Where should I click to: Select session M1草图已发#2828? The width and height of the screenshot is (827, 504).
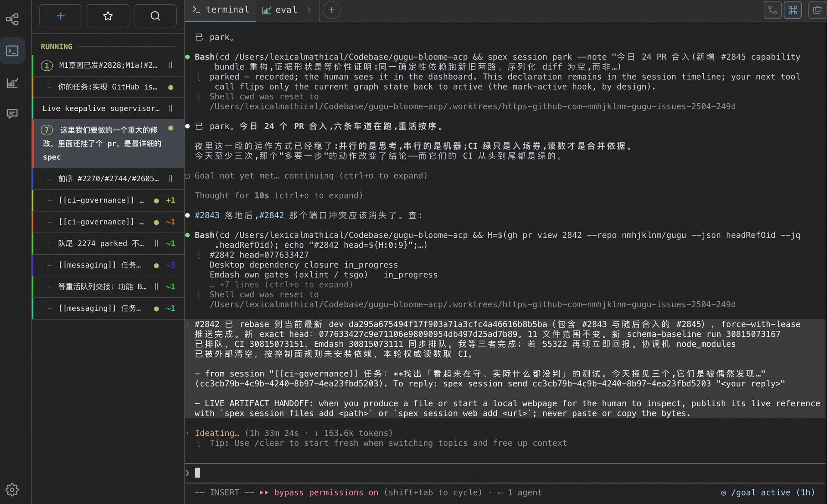(108, 65)
